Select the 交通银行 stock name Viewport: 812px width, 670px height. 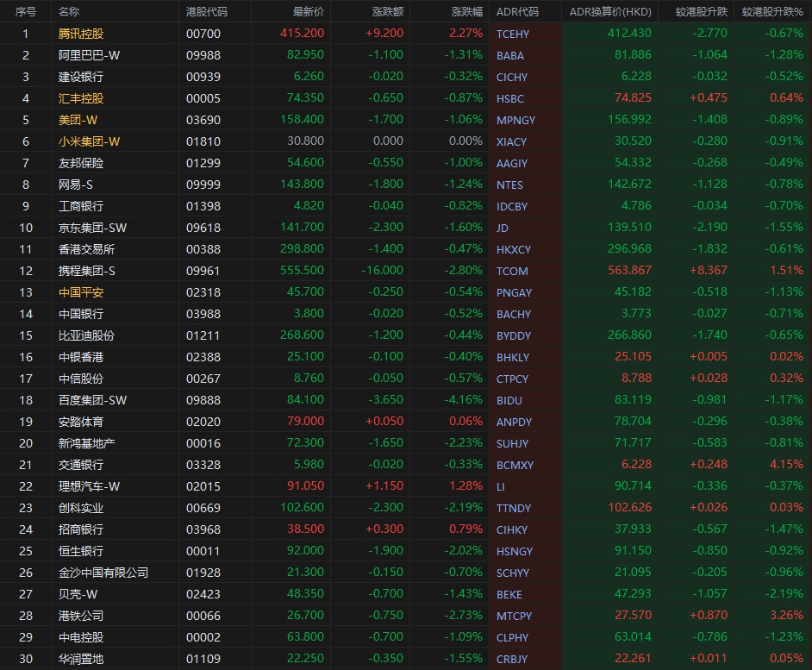tap(81, 465)
